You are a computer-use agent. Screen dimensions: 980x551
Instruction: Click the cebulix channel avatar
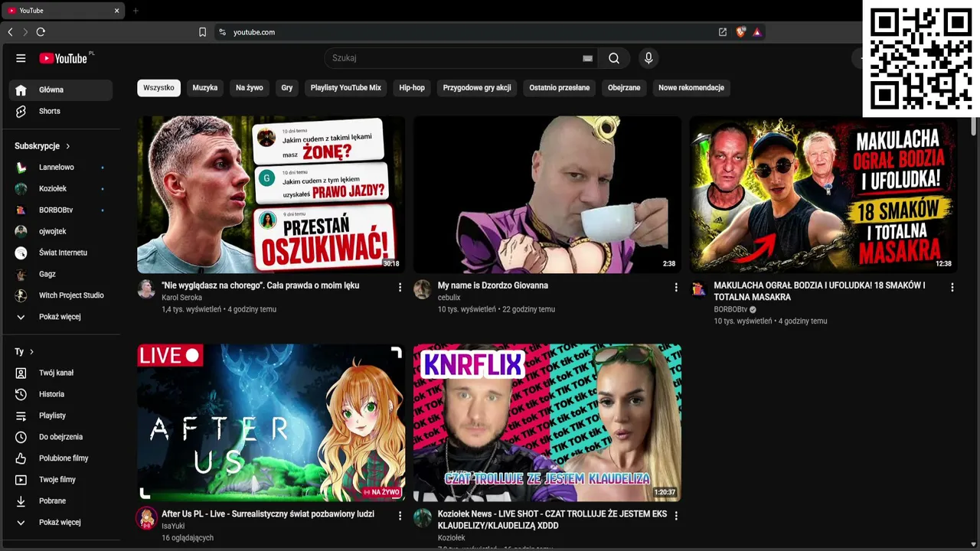[423, 289]
